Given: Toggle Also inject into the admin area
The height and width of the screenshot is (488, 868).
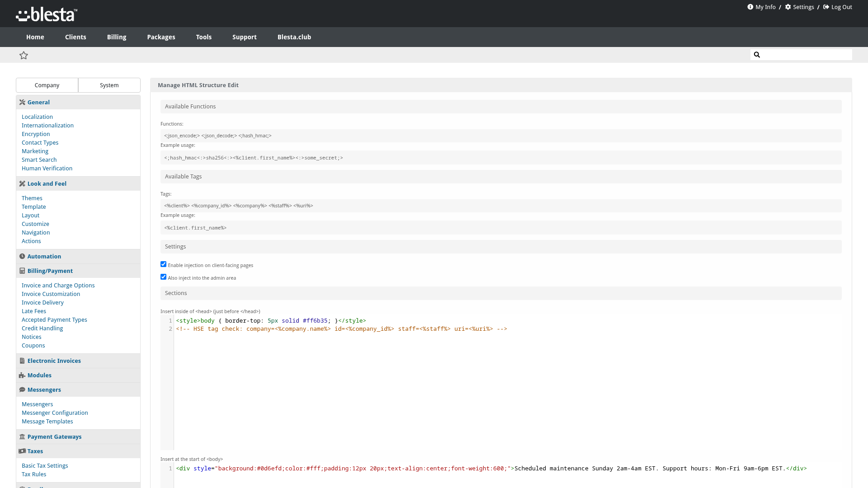Looking at the screenshot, I should coord(164,277).
